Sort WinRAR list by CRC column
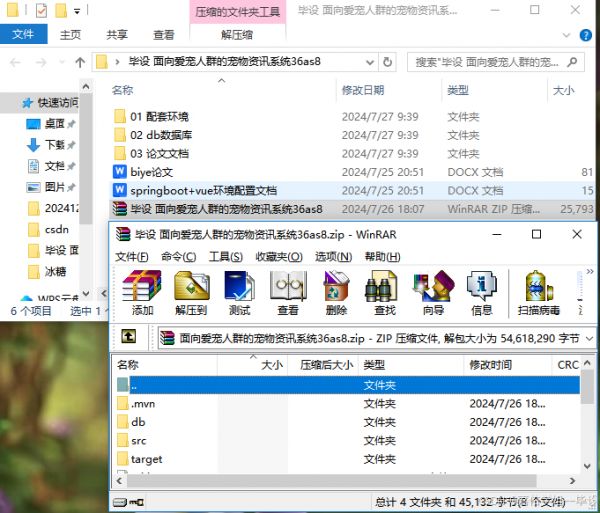The height and width of the screenshot is (513, 600). pos(567,365)
